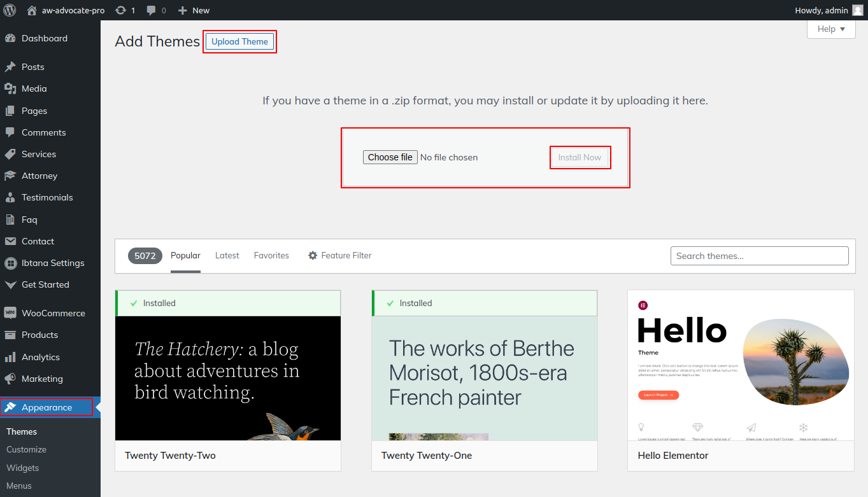868x497 pixels.
Task: Click the WordPress logo icon
Action: pyautogui.click(x=10, y=10)
